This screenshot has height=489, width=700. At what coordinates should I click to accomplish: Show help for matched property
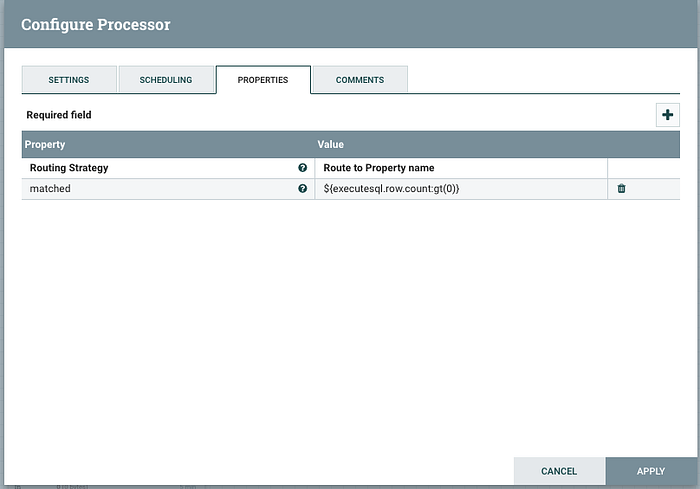click(302, 188)
